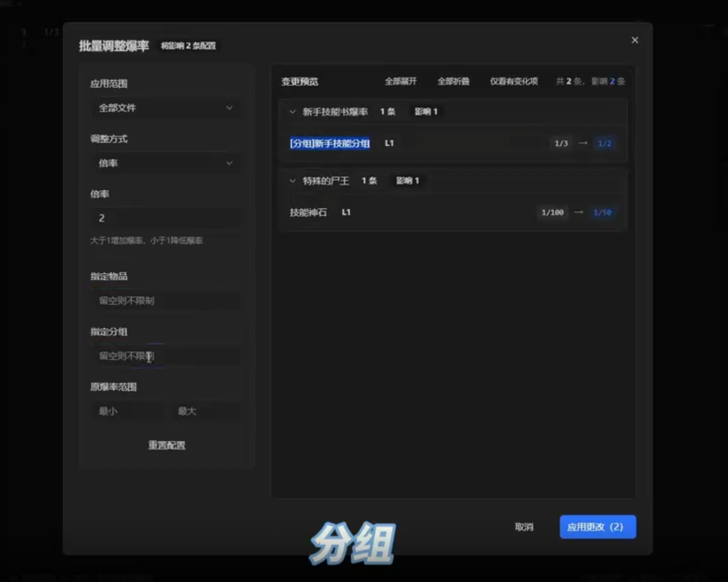Screen dimensions: 728x582
Task: Select the [分组]新手技能分组 row text
Action: point(330,143)
